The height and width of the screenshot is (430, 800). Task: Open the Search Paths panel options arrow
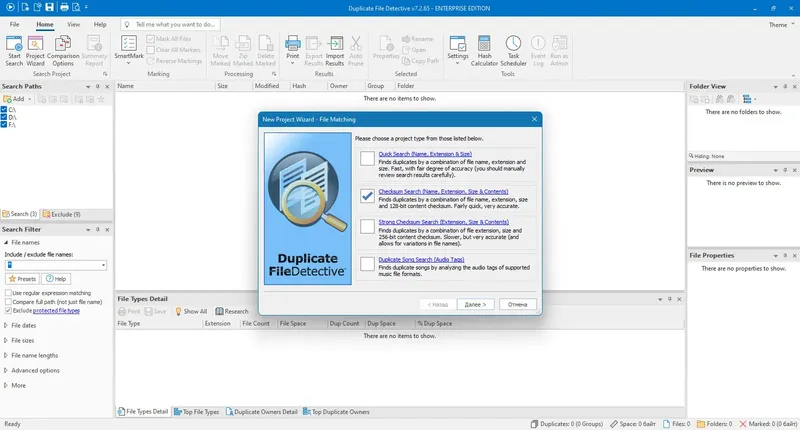(88, 87)
